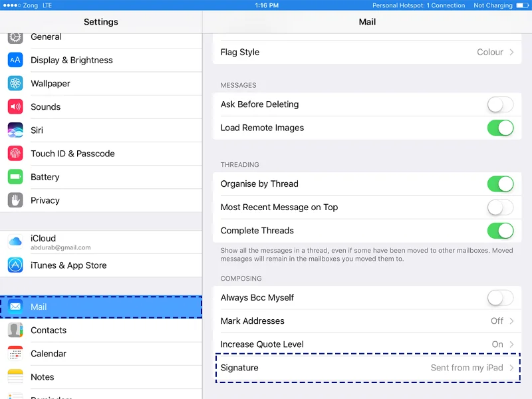Select Mail in settings sidebar
Screen dimensions: 532x399
pyautogui.click(x=101, y=307)
